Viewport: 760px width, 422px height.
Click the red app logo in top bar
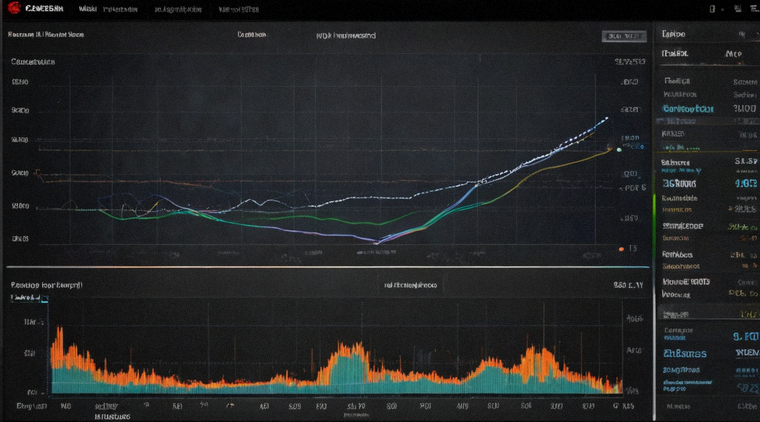click(14, 8)
